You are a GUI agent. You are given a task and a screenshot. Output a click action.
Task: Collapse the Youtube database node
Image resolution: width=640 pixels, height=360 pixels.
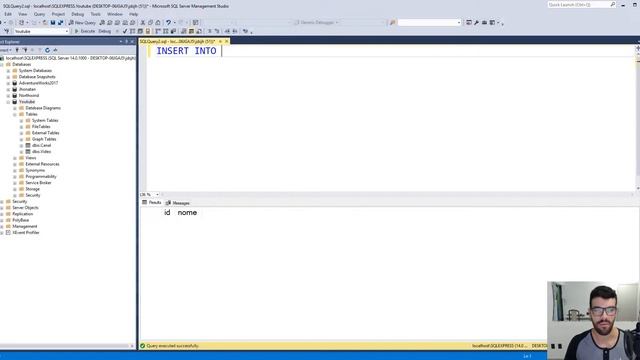[x=8, y=102]
